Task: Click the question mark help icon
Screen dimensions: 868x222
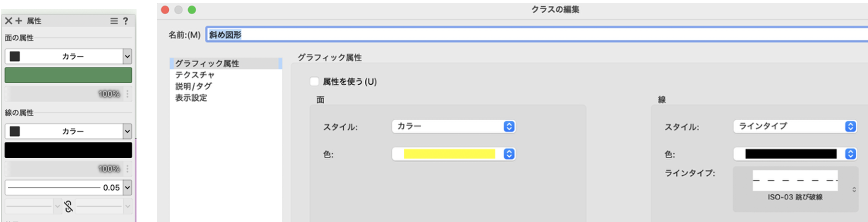Action: pyautogui.click(x=126, y=21)
